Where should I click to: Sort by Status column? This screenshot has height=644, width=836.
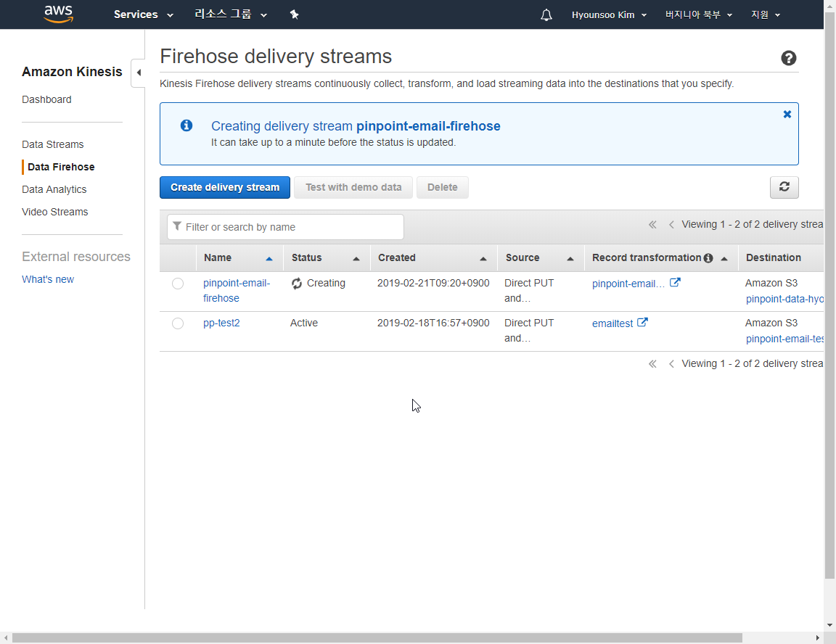(327, 257)
